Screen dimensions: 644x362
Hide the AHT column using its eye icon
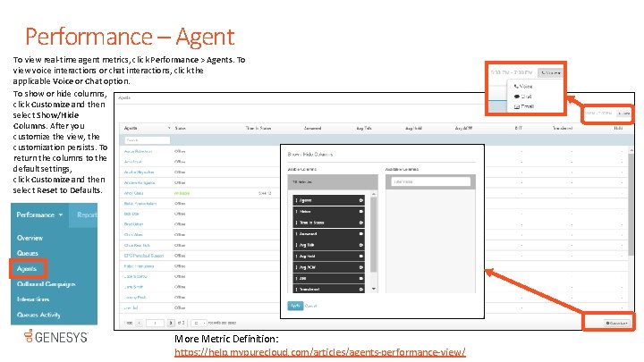click(x=361, y=278)
